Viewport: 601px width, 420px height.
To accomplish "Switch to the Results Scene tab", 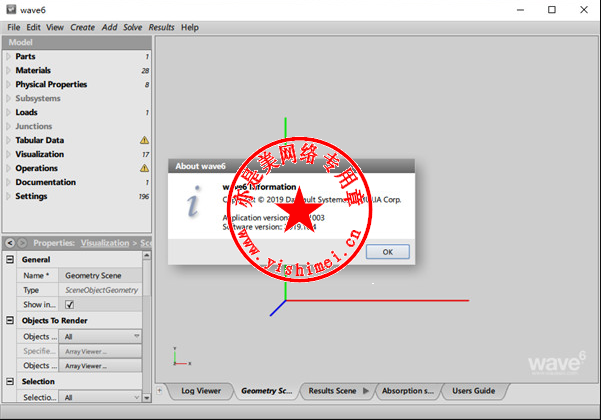I will coord(332,391).
